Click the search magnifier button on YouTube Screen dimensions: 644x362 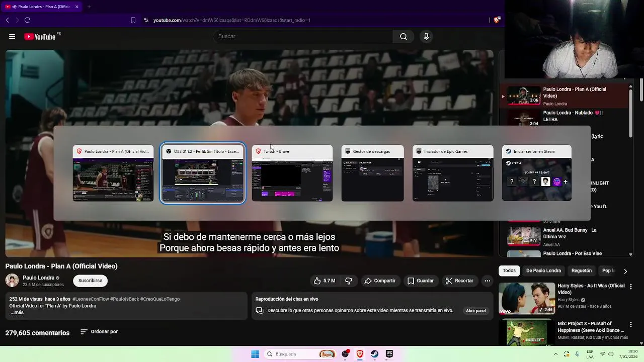(404, 37)
